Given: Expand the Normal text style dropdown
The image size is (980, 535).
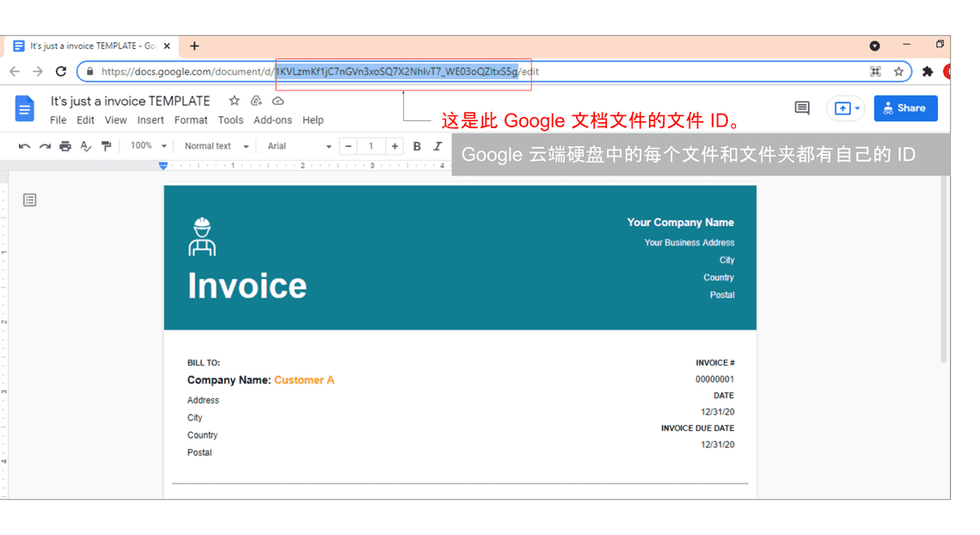Looking at the screenshot, I should 216,146.
